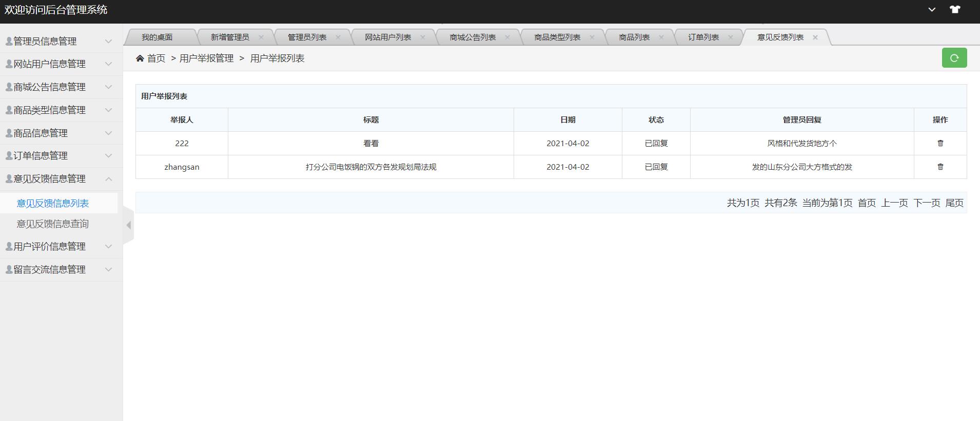This screenshot has width=980, height=421.
Task: Collapse the sidebar with the left arrow handle
Action: (x=128, y=225)
